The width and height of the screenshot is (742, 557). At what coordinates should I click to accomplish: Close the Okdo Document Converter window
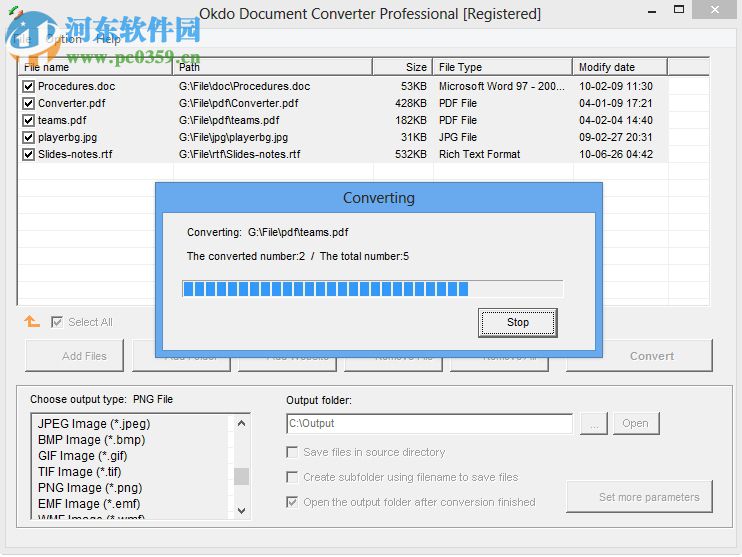pos(715,9)
